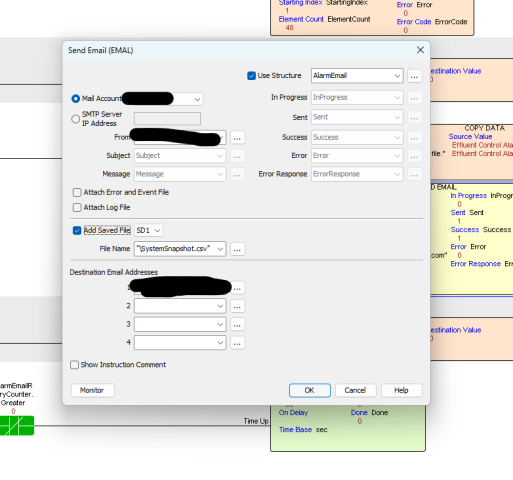Open tag browser for Use Structure field

[x=414, y=76]
